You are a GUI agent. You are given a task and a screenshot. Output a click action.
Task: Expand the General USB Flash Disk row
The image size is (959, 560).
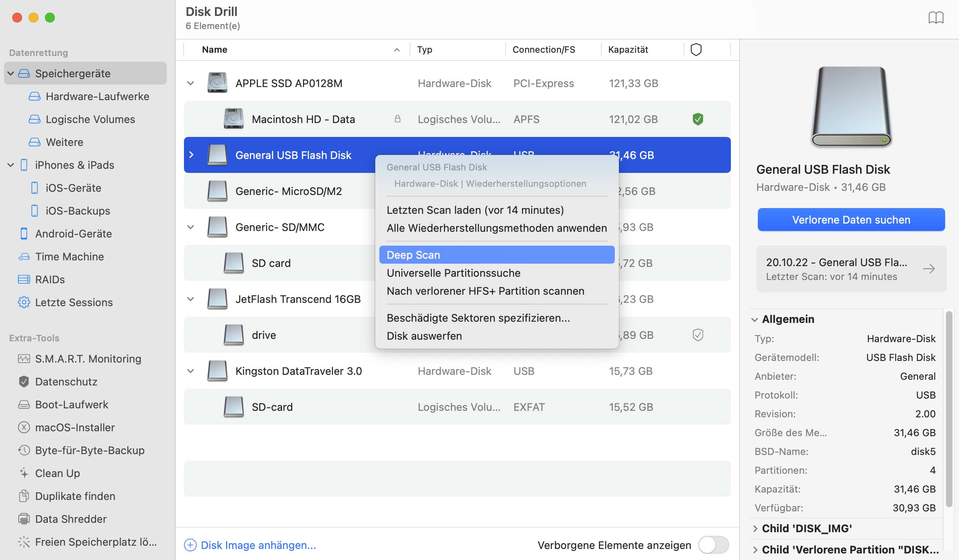click(191, 155)
